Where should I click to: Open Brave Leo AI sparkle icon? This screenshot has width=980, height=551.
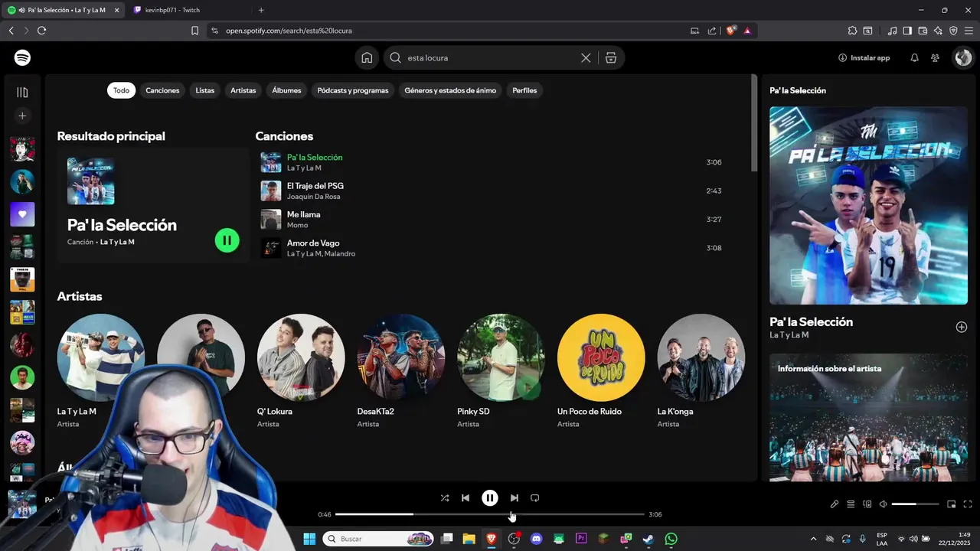938,31
